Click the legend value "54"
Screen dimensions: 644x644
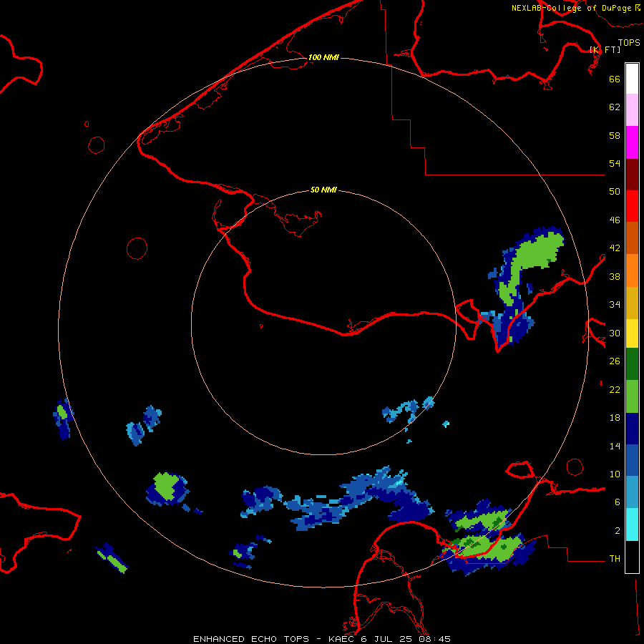point(615,163)
